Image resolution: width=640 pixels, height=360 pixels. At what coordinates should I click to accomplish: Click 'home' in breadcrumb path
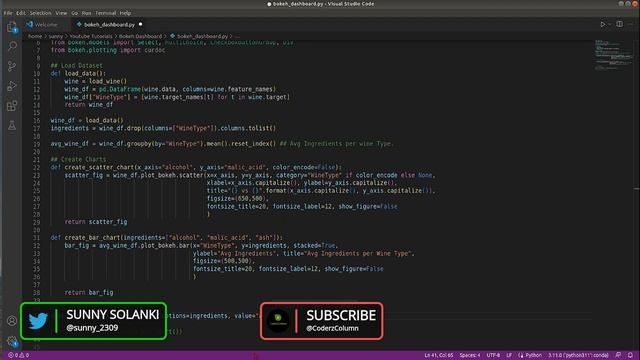point(35,36)
